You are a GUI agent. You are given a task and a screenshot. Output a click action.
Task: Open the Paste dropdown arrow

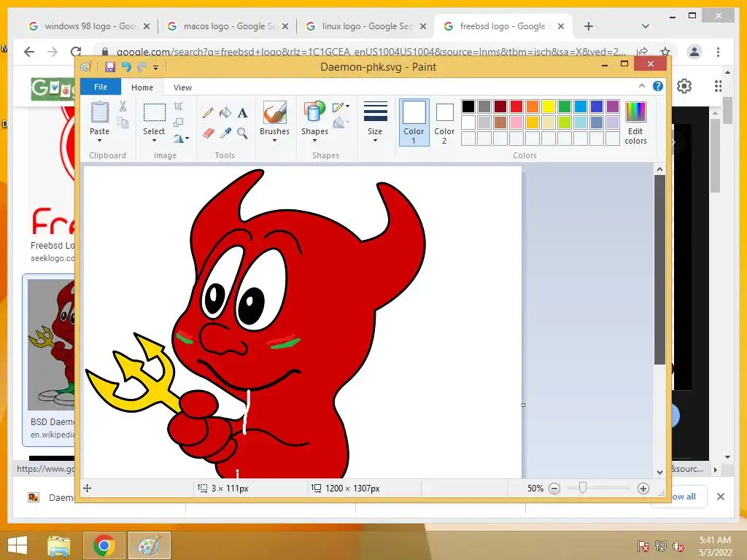(x=99, y=141)
